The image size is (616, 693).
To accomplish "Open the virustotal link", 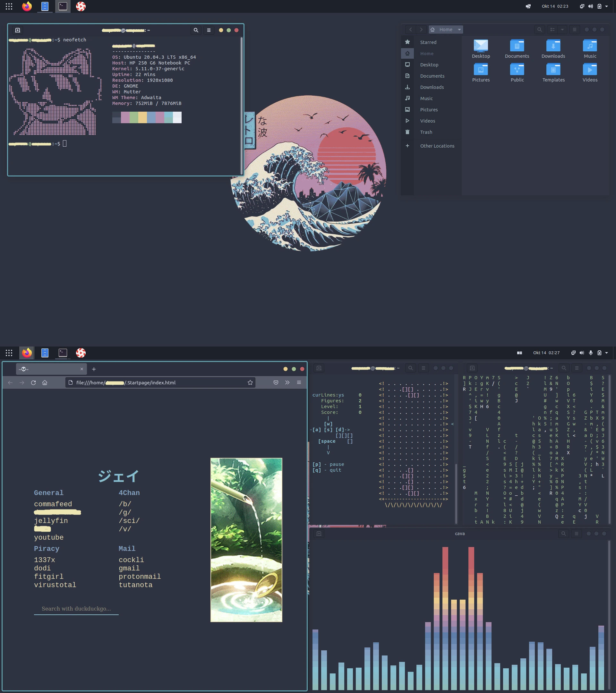I will [55, 585].
